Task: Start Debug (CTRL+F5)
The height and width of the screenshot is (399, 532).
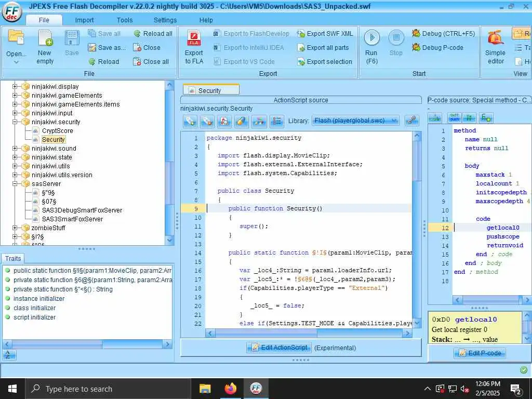Action: (444, 34)
